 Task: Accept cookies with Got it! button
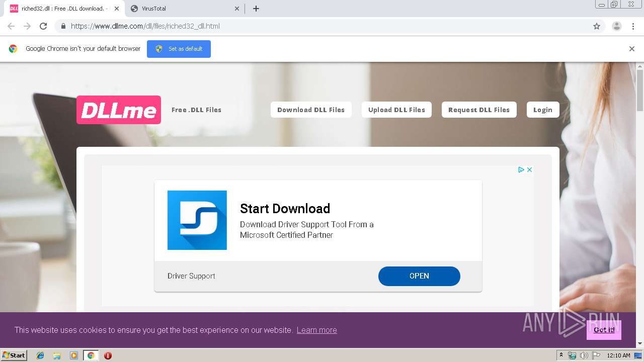pos(604,330)
